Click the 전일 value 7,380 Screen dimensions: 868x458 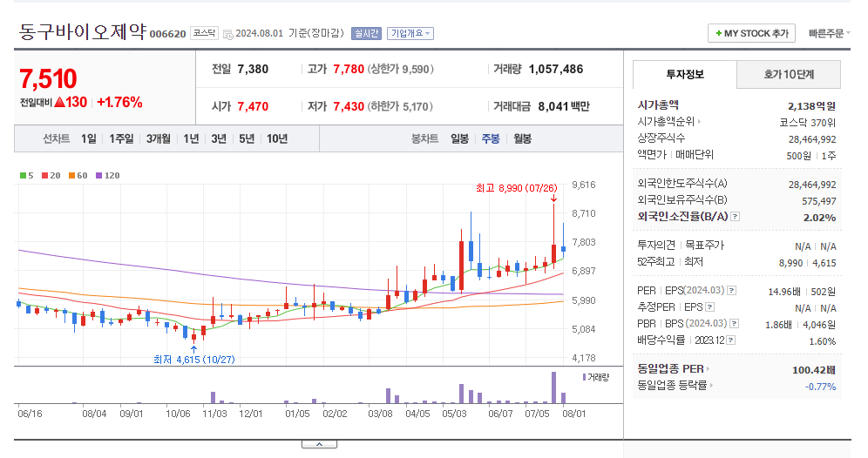pyautogui.click(x=253, y=69)
